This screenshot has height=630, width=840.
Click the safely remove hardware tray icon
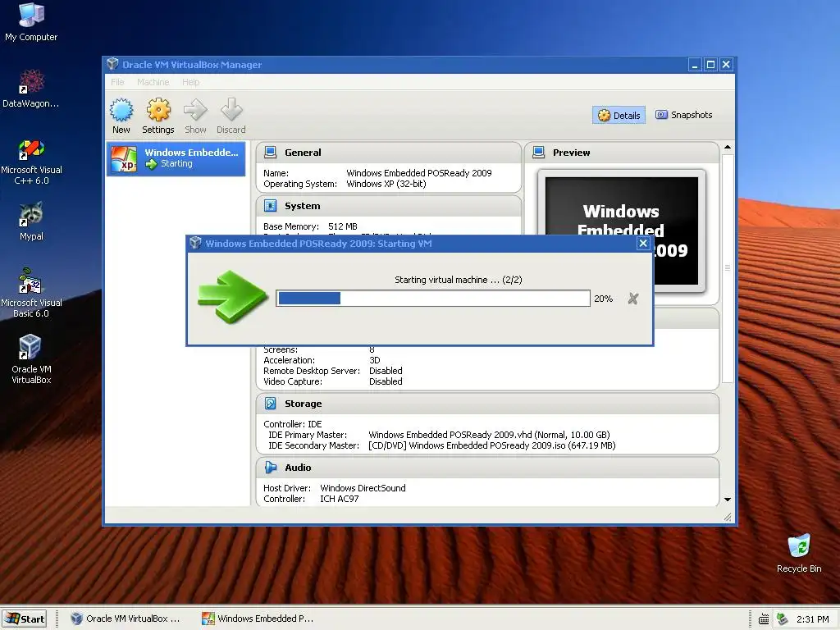point(782,619)
